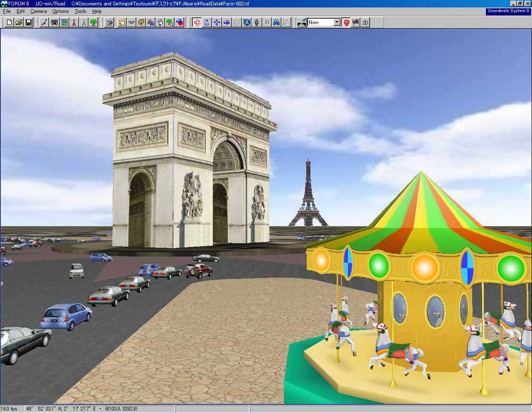This screenshot has width=532, height=413.
Task: Open the File menu
Action: 7,11
